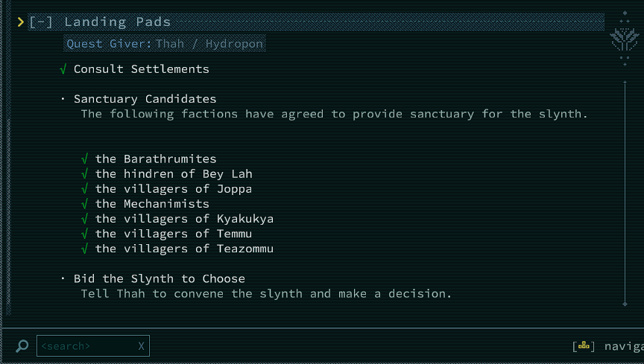
Task: Select the Landing Pads quest title
Action: [x=117, y=22]
